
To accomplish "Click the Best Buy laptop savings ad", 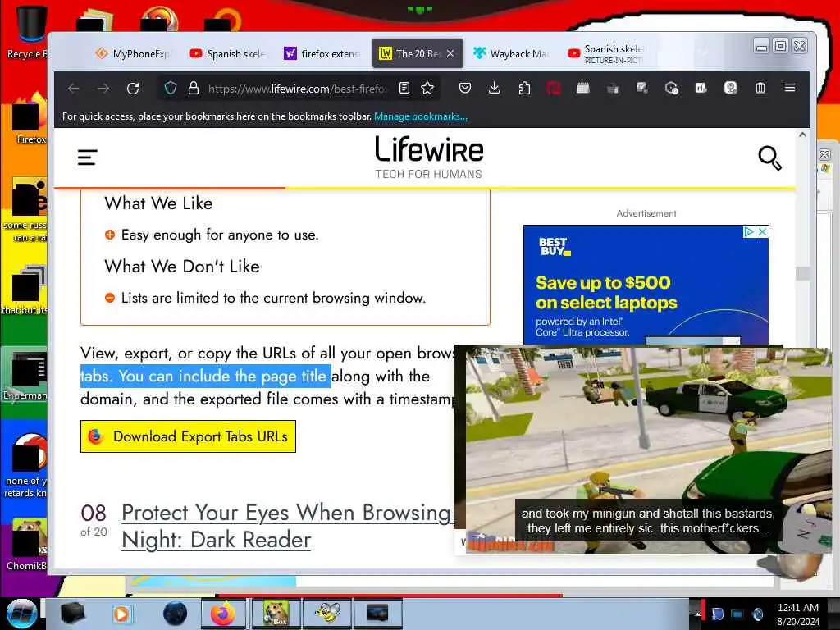I will pyautogui.click(x=646, y=285).
